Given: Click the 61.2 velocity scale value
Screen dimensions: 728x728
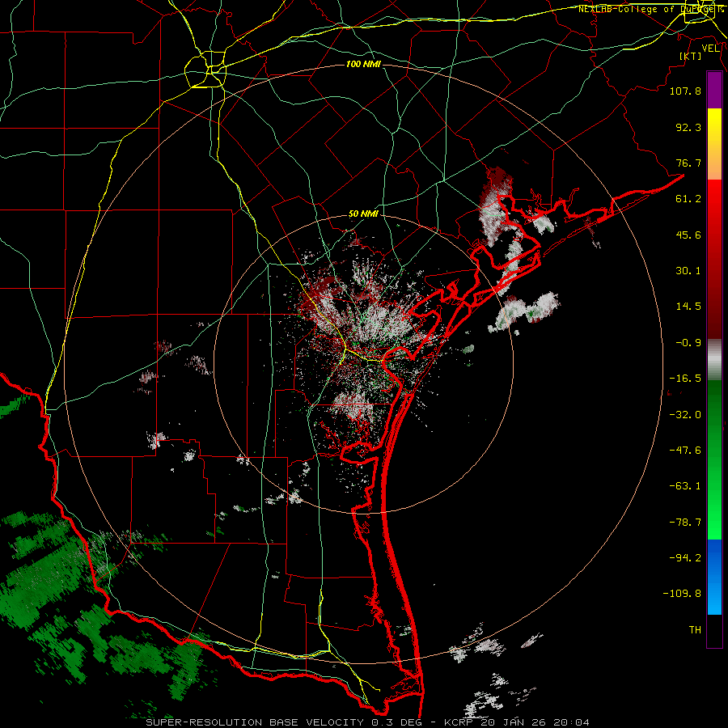Looking at the screenshot, I should (688, 199).
